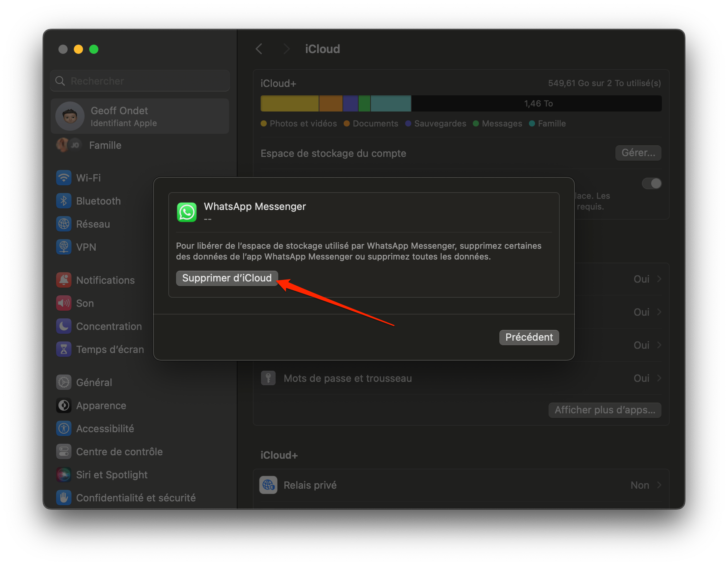Click Supprimer d'iCloud button
The width and height of the screenshot is (728, 566).
[x=227, y=278]
